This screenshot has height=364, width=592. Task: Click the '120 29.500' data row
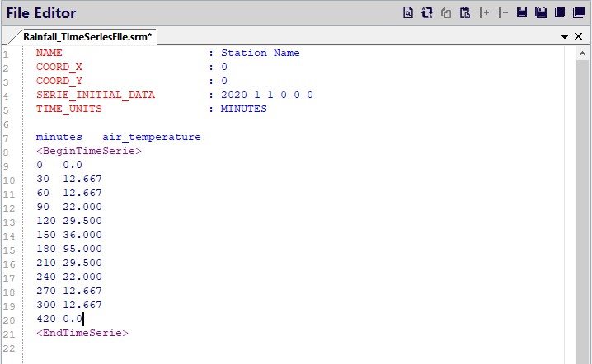pyautogui.click(x=69, y=221)
